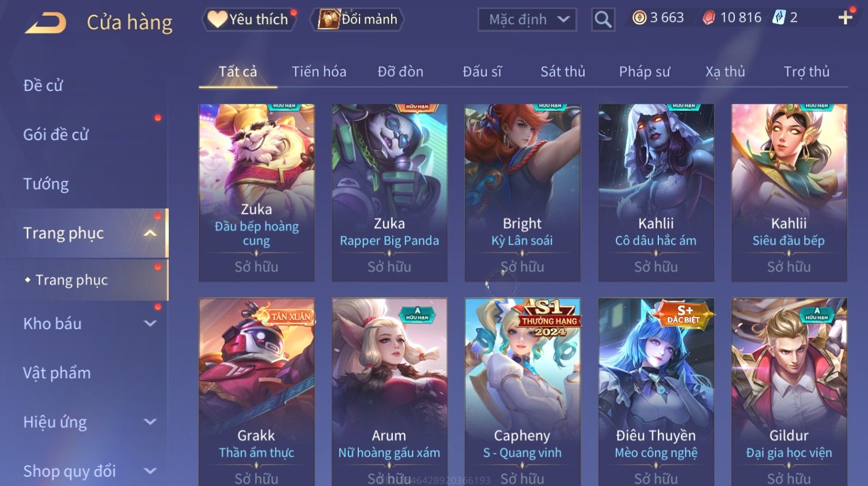Open Đổi mảnh shard exchange

[x=357, y=19]
